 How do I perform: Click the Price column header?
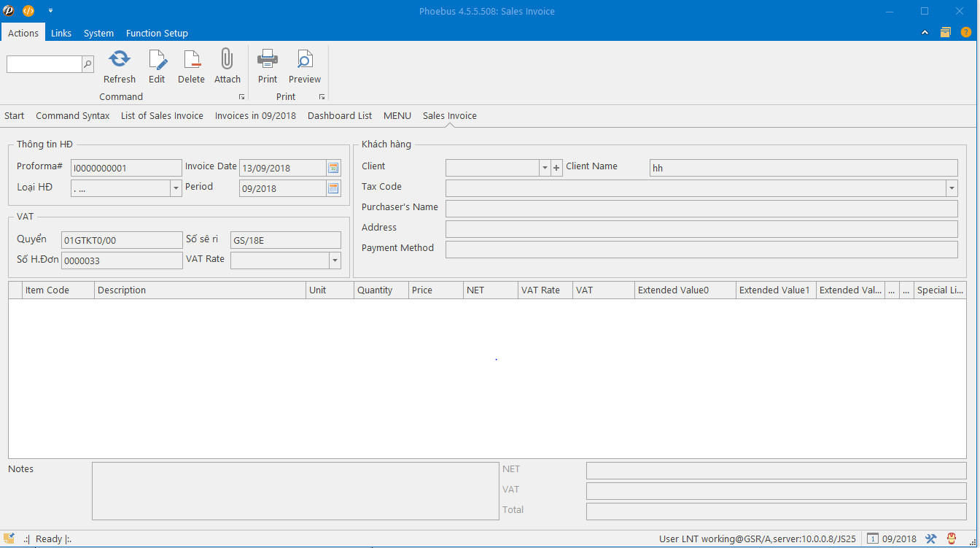click(436, 290)
